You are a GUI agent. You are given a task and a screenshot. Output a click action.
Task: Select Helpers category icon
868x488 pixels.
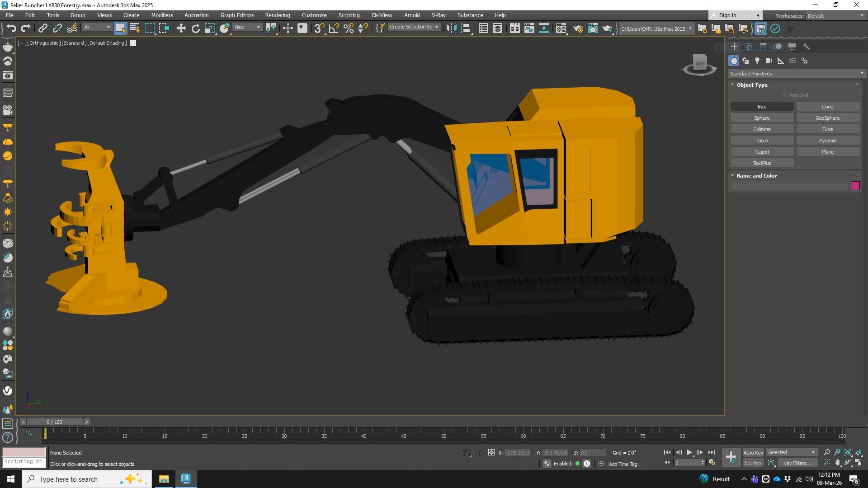pyautogui.click(x=781, y=61)
